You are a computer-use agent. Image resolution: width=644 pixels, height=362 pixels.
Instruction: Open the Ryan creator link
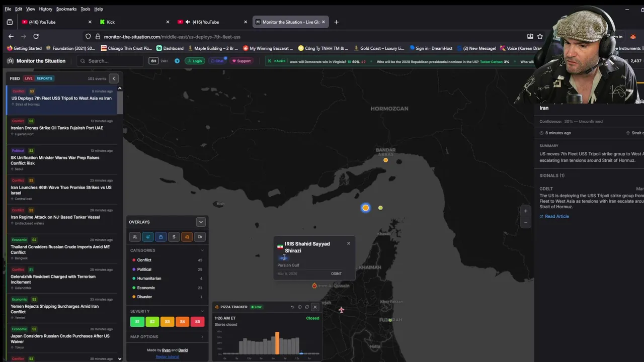pos(166,350)
